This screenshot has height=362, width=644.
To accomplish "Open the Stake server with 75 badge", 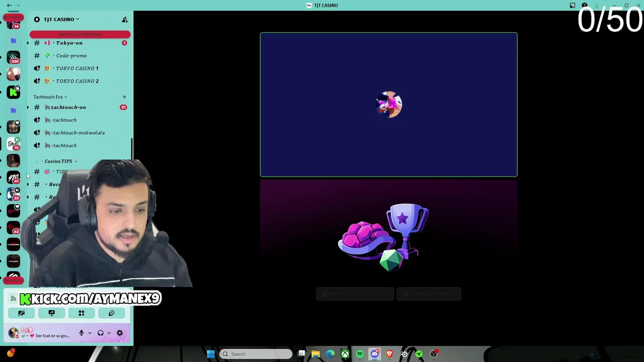I will coord(14,144).
